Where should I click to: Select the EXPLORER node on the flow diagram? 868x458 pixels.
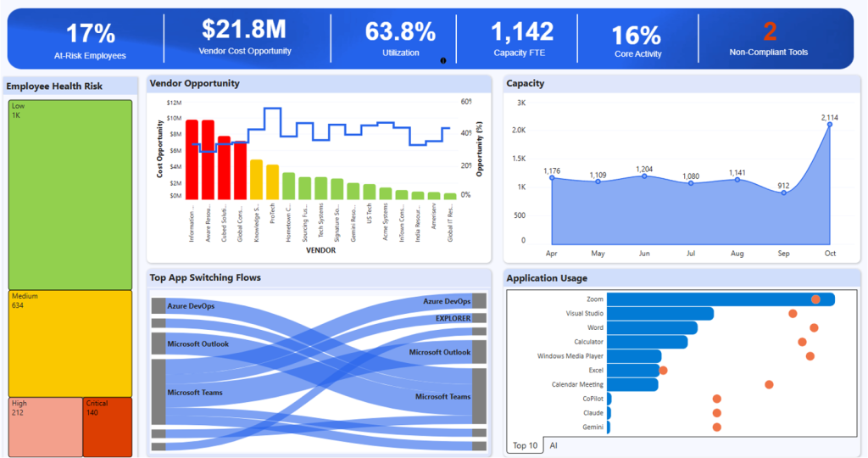pos(480,318)
